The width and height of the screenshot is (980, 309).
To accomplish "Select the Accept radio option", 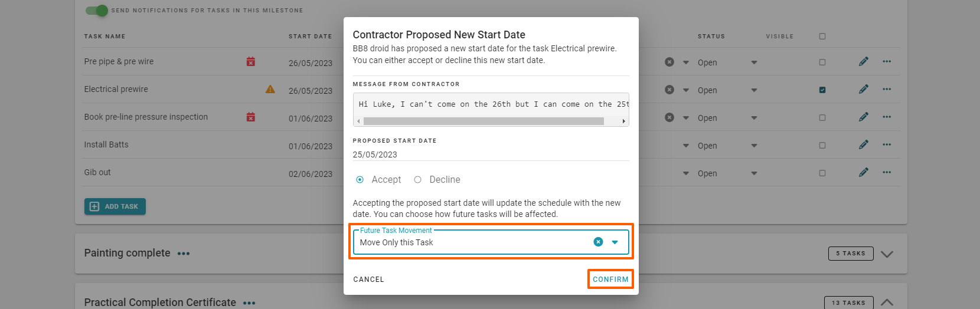I will pyautogui.click(x=360, y=180).
